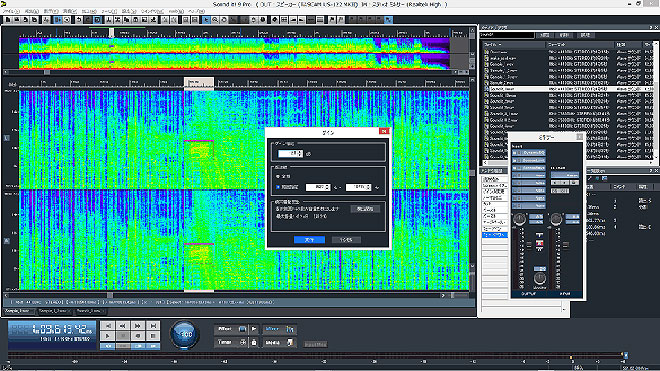This screenshot has width=660, height=371.
Task: Open the File menu
Action: [11, 11]
